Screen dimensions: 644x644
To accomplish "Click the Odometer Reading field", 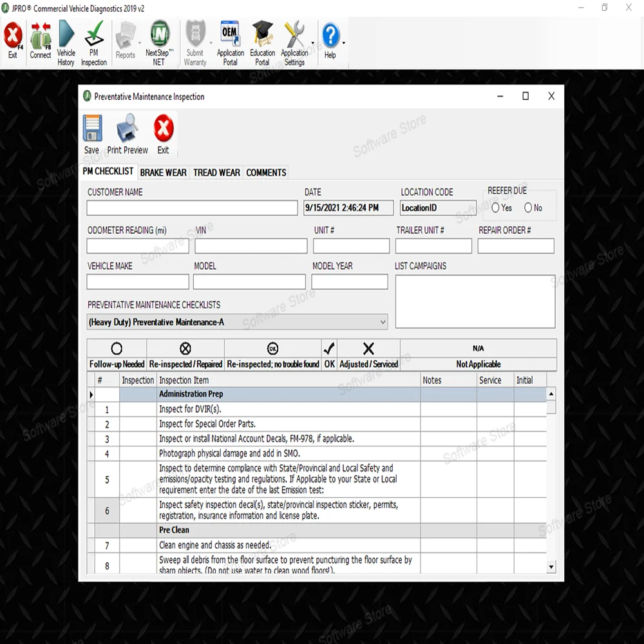I will (138, 246).
